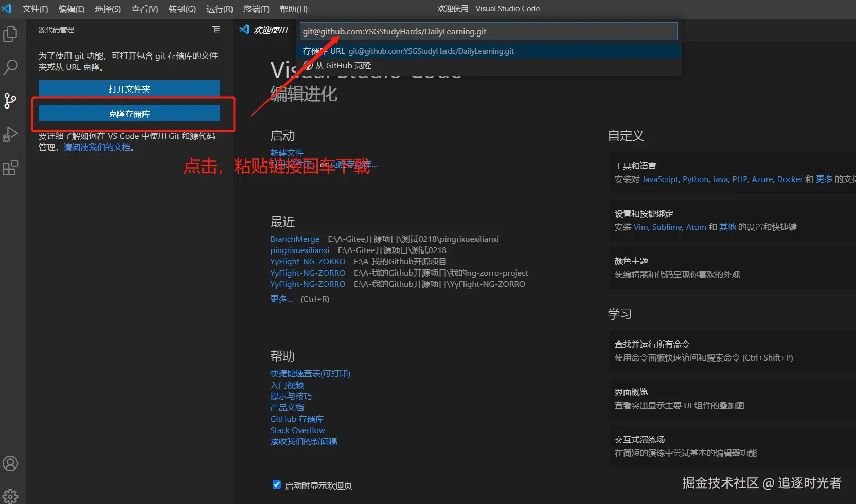Open the 颜色主题 customization item
The image size is (856, 504).
[733, 267]
